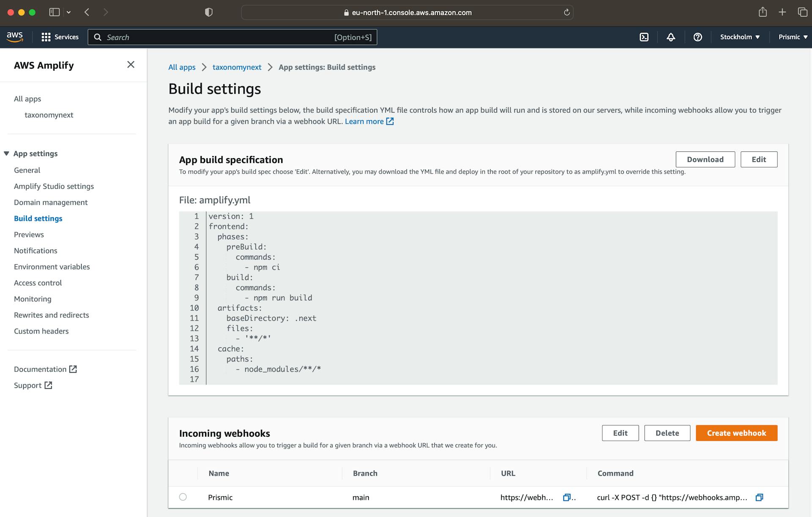Copy the webhook curl command
Screen dimensions: 812x517
click(x=759, y=498)
